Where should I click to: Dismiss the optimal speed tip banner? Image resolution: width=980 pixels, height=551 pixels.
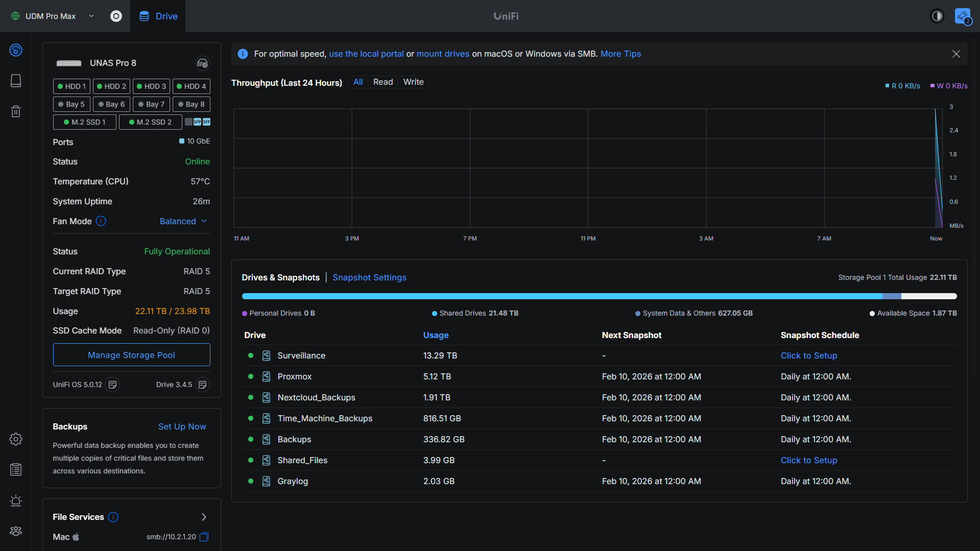(x=956, y=54)
